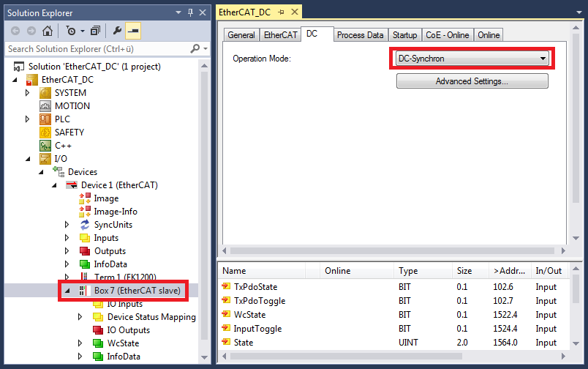Image resolution: width=588 pixels, height=369 pixels.
Task: Select the State UINT row in table
Action: click(393, 343)
